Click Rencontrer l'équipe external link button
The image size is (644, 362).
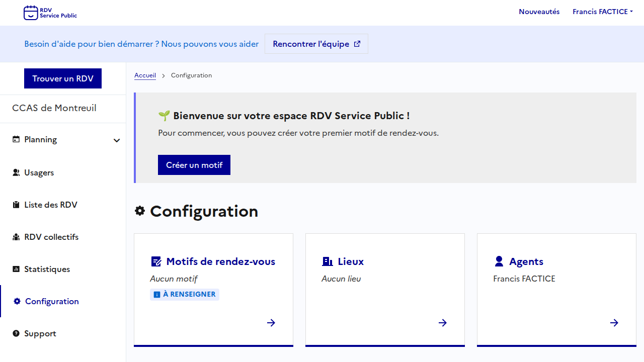pos(316,44)
